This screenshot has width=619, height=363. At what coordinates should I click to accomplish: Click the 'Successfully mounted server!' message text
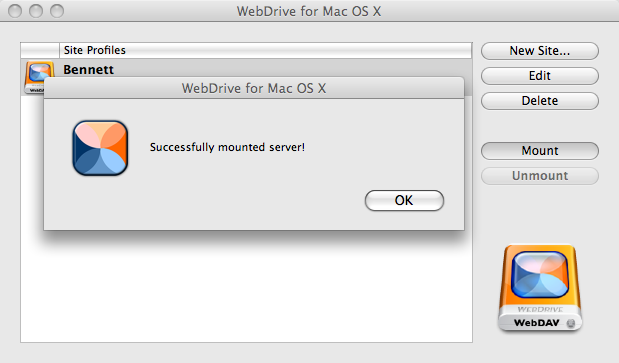point(227,147)
